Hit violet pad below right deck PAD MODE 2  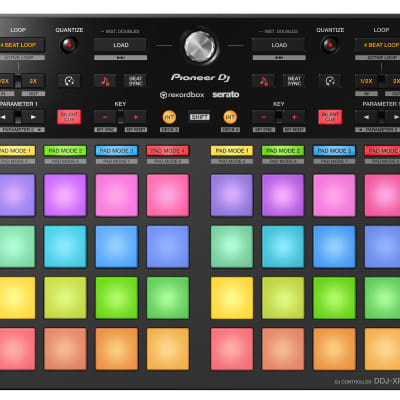[x=283, y=195]
